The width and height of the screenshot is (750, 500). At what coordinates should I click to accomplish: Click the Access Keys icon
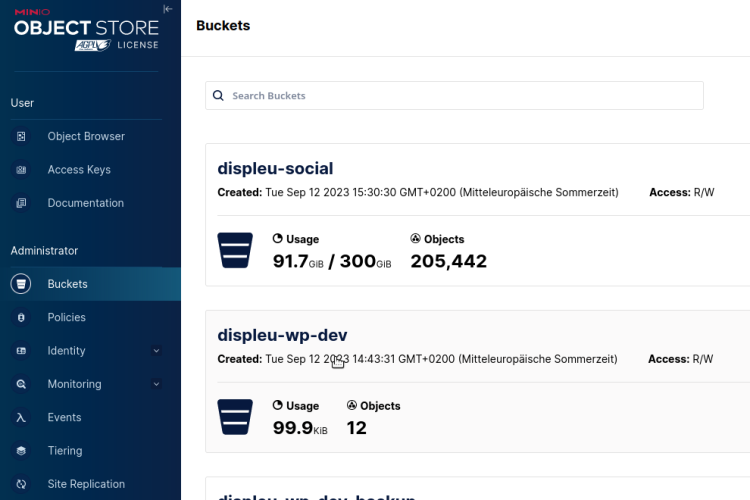click(x=21, y=170)
